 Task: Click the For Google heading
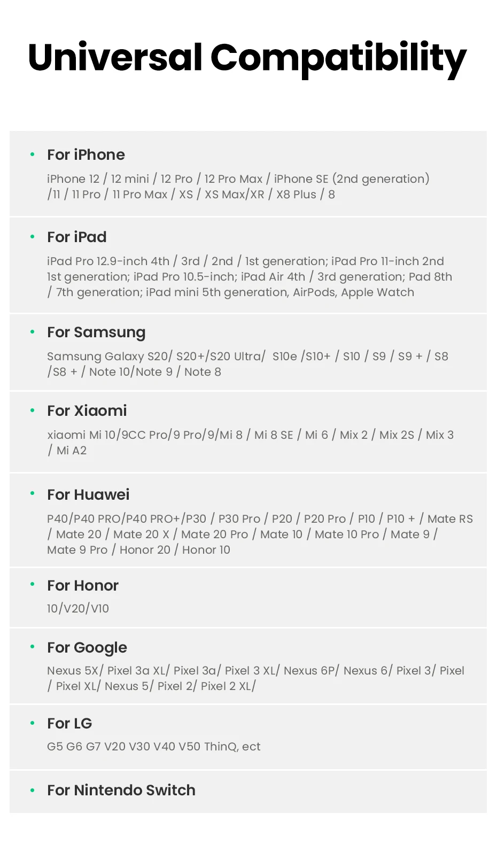pos(87,648)
